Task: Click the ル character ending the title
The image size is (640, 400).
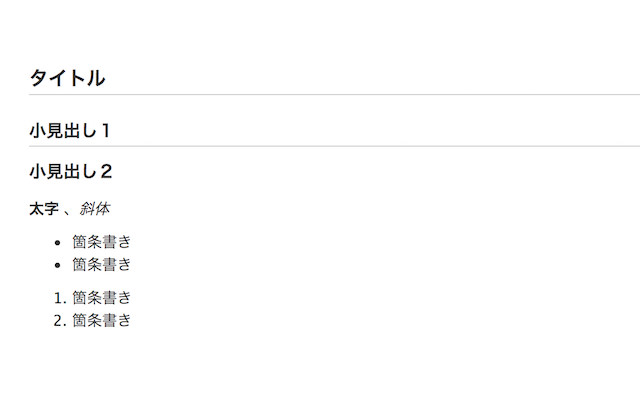Action: [96, 78]
